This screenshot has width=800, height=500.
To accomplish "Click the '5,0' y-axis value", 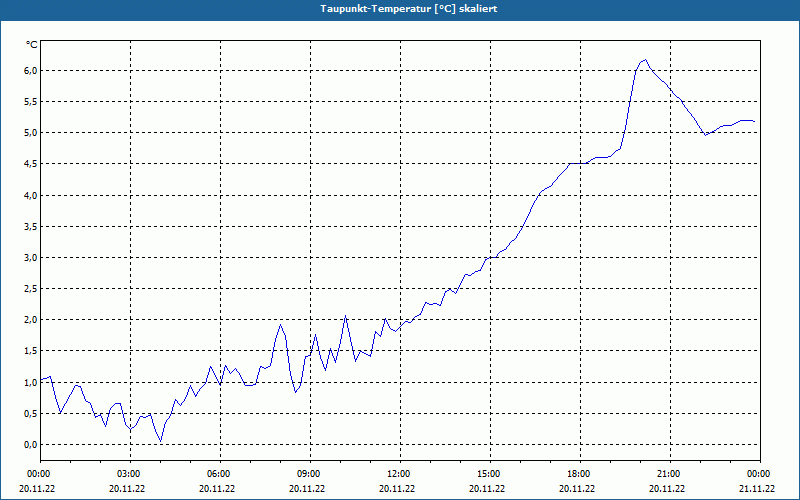I will tap(31, 133).
